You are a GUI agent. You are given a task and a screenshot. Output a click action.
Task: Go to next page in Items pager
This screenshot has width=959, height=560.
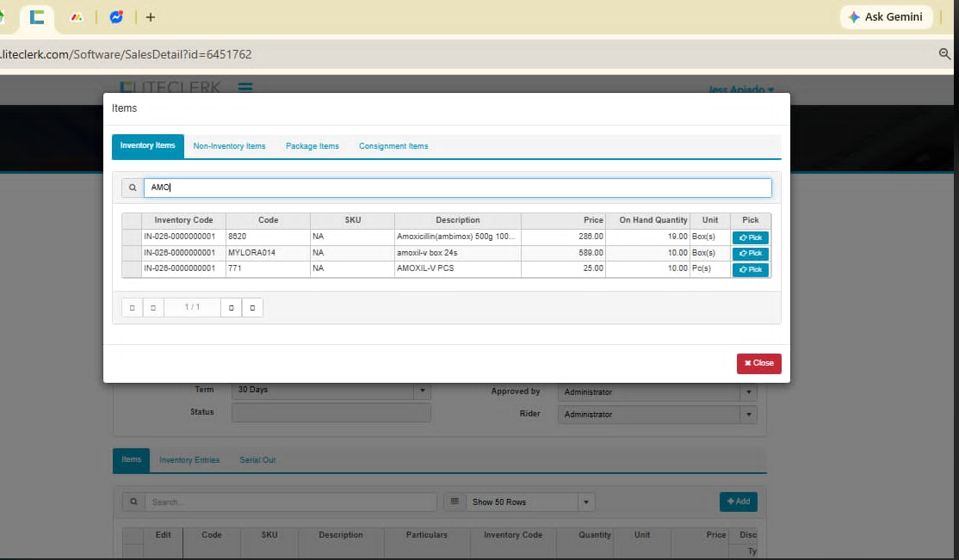point(232,307)
